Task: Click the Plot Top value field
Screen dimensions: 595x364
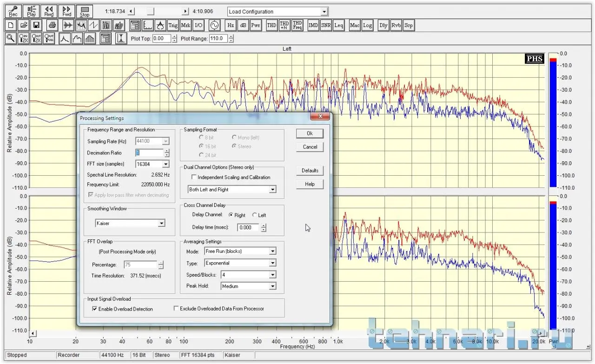Action: (x=161, y=39)
